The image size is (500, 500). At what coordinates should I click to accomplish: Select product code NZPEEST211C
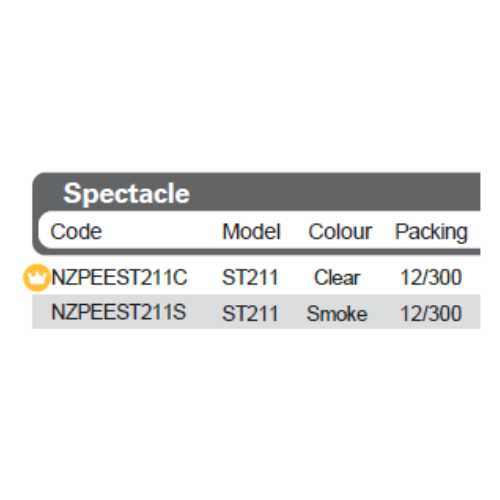(120, 277)
